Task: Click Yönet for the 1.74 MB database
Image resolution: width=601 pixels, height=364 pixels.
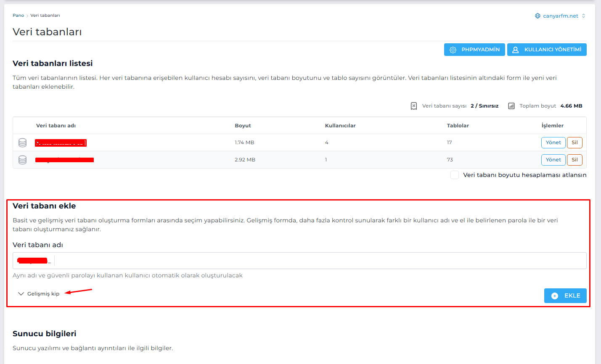Action: [553, 142]
